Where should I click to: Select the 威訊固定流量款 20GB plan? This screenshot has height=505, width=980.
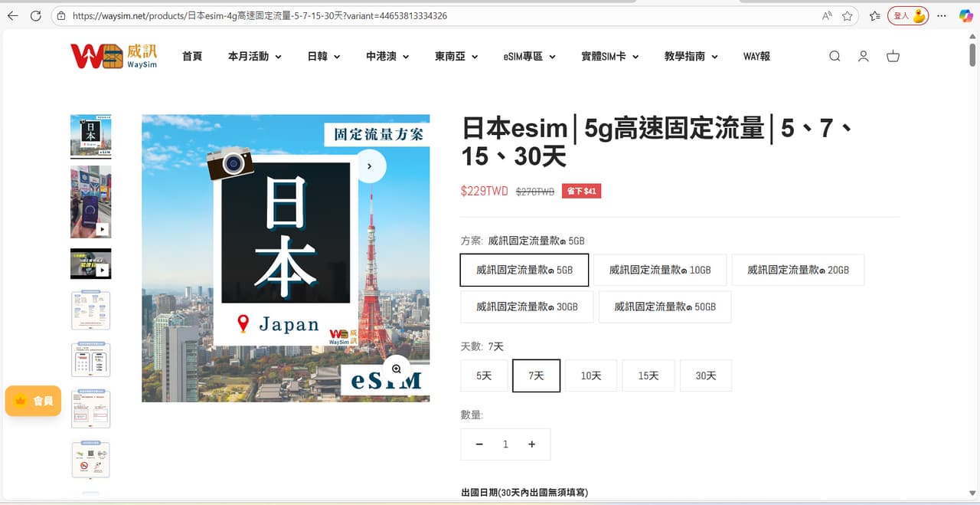(x=798, y=270)
